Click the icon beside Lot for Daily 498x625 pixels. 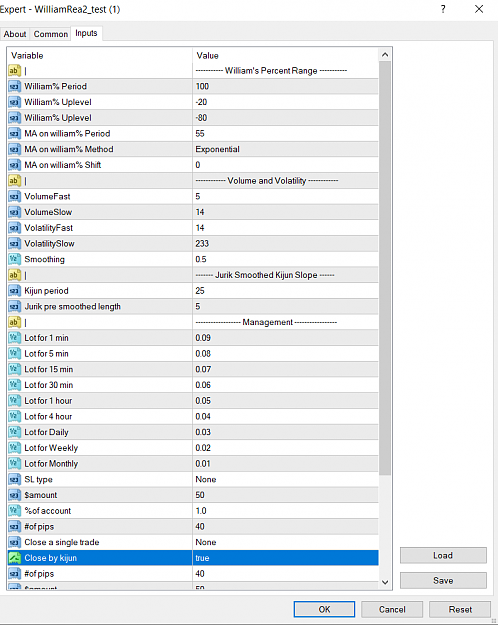pos(14,432)
